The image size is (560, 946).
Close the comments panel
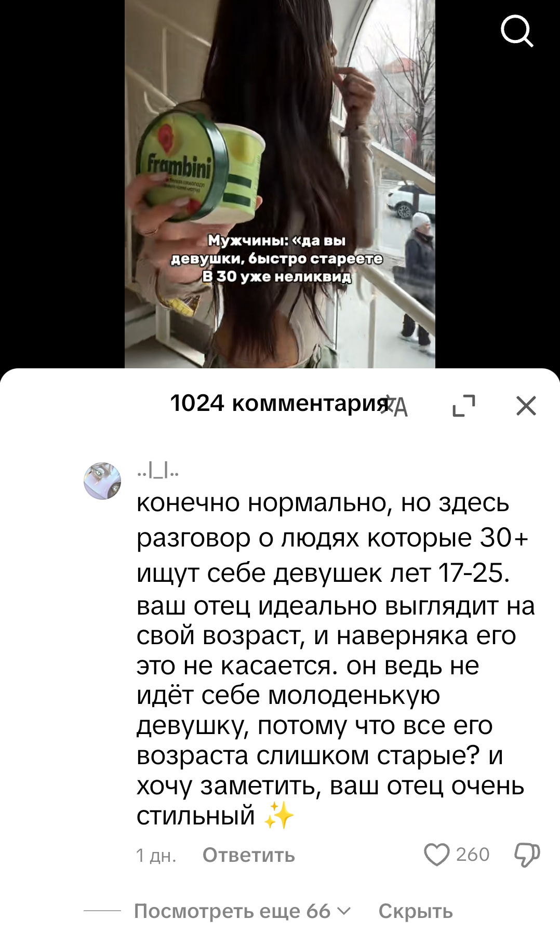pyautogui.click(x=526, y=406)
